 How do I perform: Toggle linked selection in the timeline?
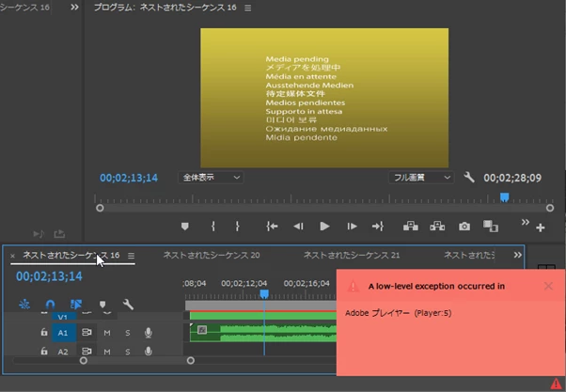[76, 305]
